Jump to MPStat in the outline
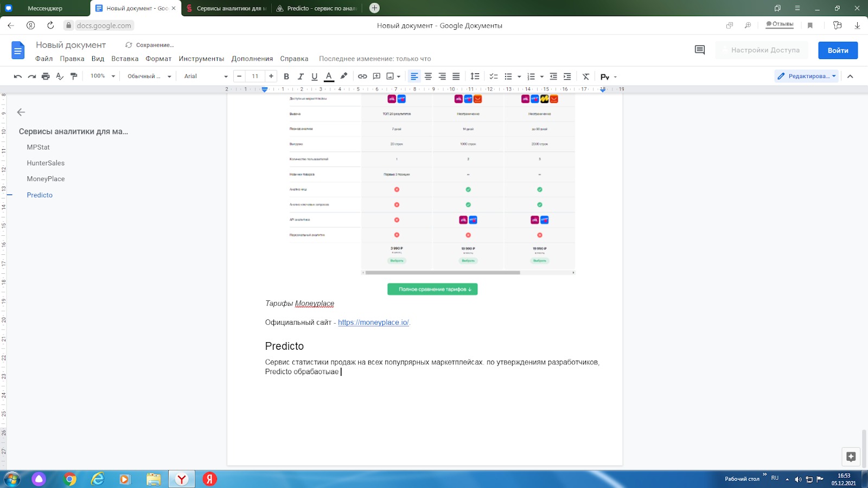Image resolution: width=868 pixels, height=488 pixels. 38,147
